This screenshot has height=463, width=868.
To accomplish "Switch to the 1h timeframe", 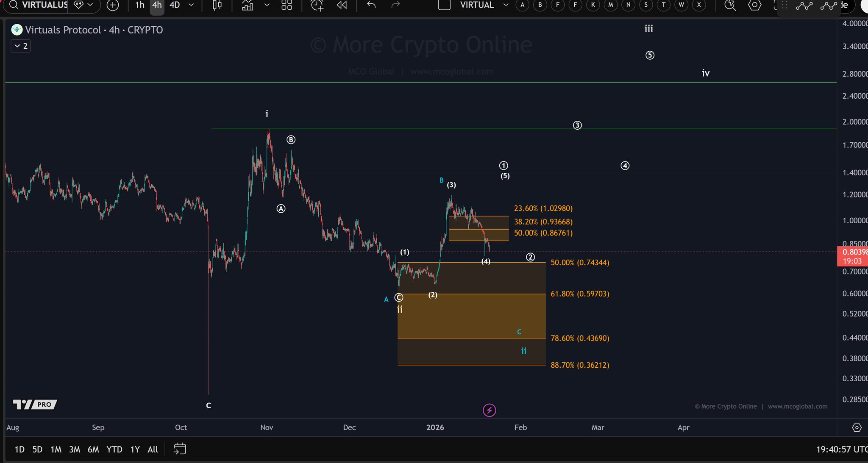I will click(140, 5).
